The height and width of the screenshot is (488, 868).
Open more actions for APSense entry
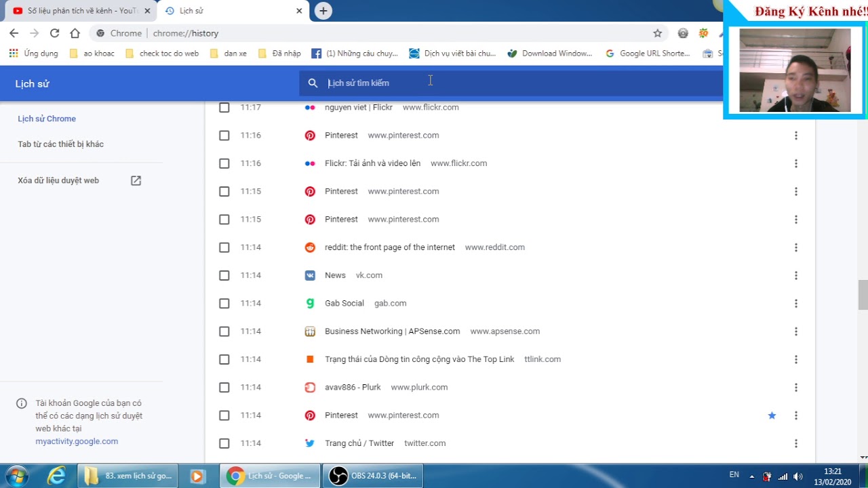click(795, 331)
